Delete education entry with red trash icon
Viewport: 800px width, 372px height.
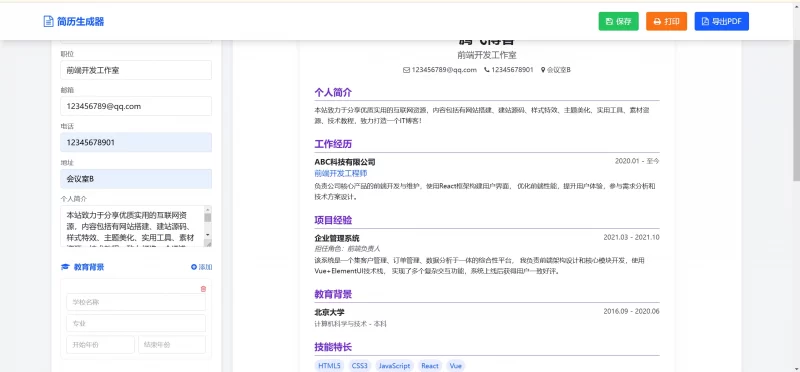coord(203,289)
